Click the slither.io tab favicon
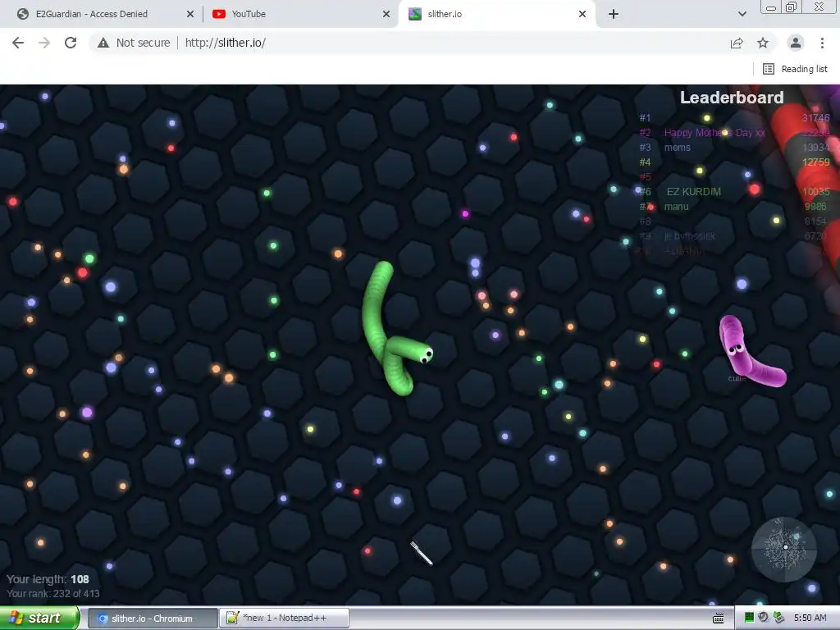This screenshot has width=840, height=630. [414, 14]
